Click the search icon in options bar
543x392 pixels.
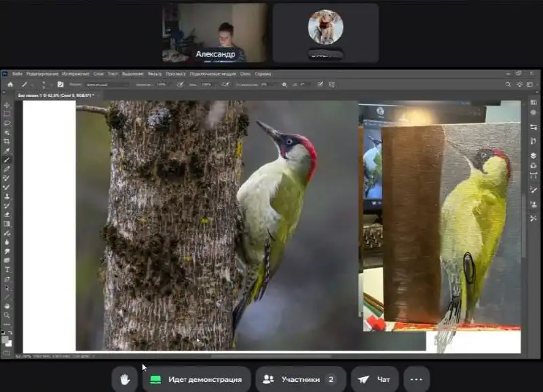509,84
